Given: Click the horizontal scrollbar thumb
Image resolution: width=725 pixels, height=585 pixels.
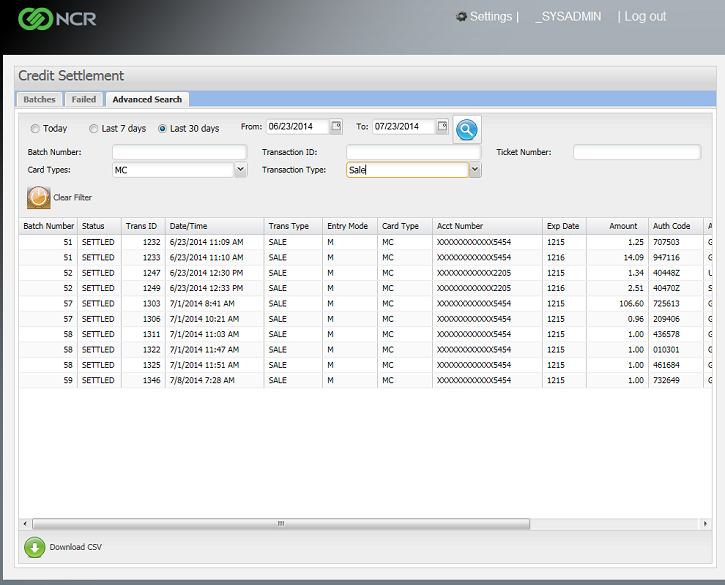Looking at the screenshot, I should (281, 523).
